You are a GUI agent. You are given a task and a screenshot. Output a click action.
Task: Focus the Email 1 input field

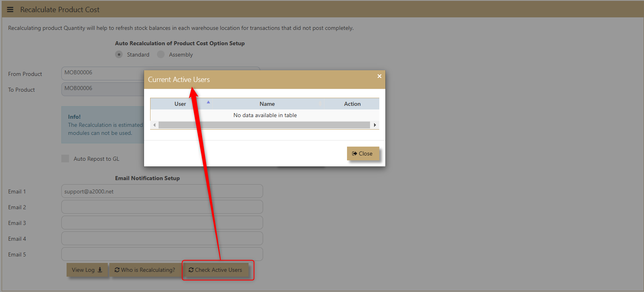tap(162, 191)
